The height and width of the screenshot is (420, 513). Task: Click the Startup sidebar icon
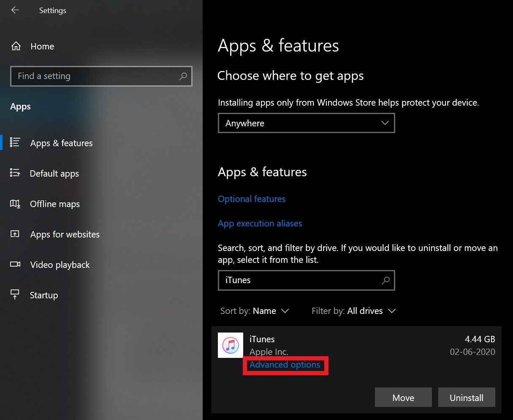[x=15, y=295]
